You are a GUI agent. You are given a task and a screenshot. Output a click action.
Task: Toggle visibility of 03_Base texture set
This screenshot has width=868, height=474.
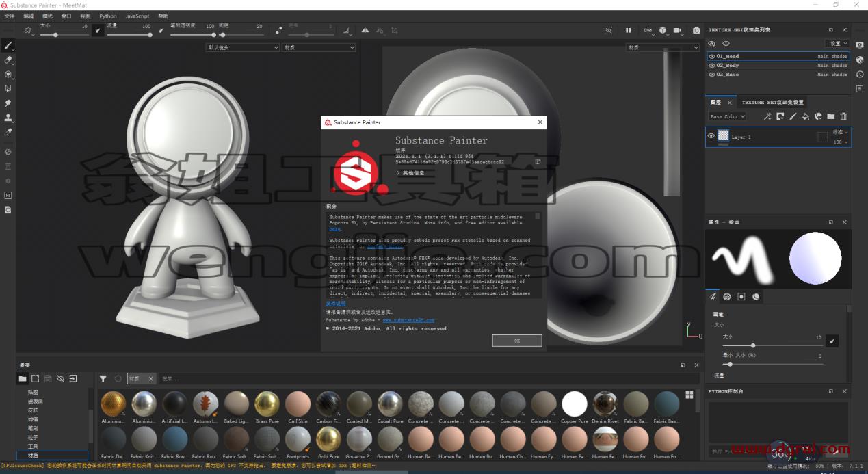click(712, 74)
